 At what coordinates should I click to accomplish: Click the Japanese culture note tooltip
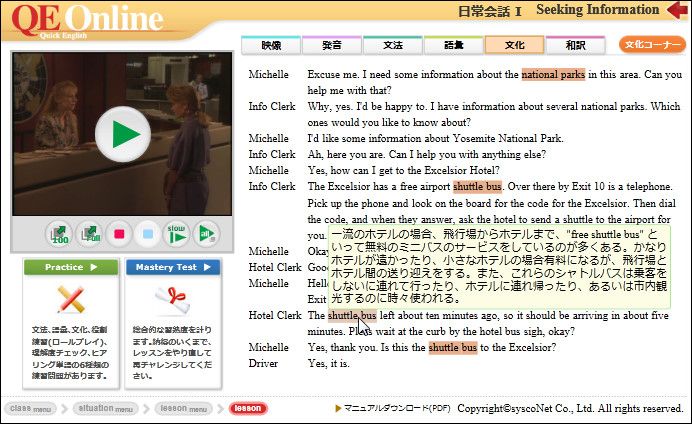499,266
